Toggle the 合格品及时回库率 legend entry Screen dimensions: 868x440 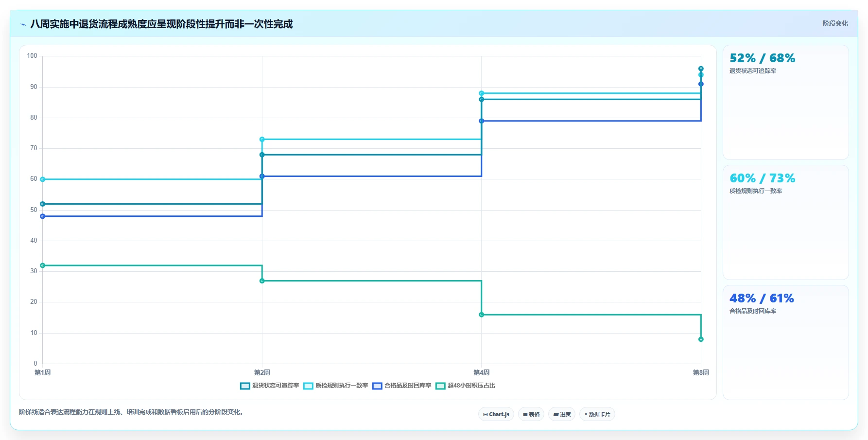pos(402,386)
